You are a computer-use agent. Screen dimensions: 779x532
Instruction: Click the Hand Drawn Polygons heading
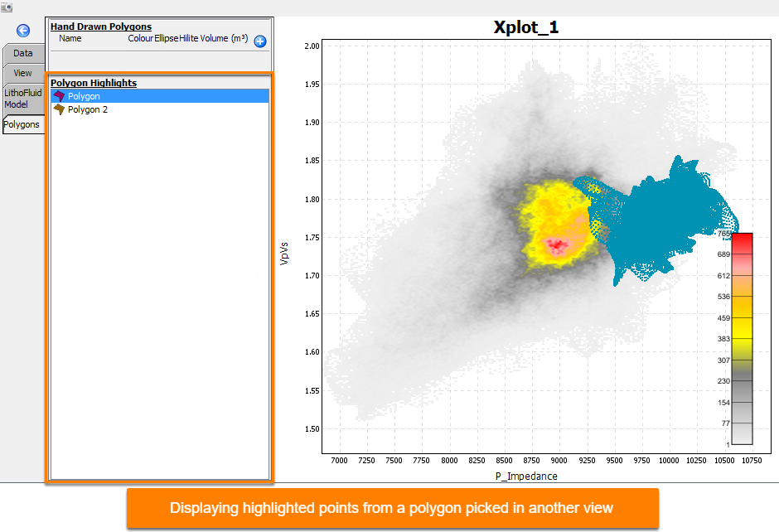[101, 27]
